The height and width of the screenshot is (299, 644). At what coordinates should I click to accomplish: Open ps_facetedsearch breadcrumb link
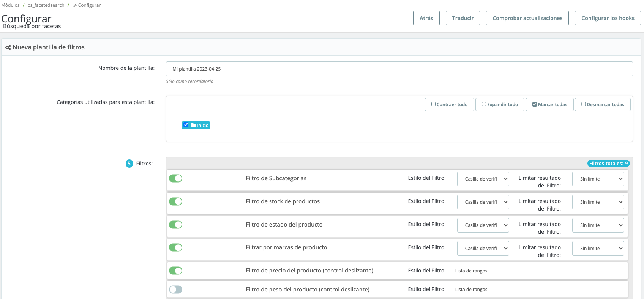pyautogui.click(x=46, y=5)
